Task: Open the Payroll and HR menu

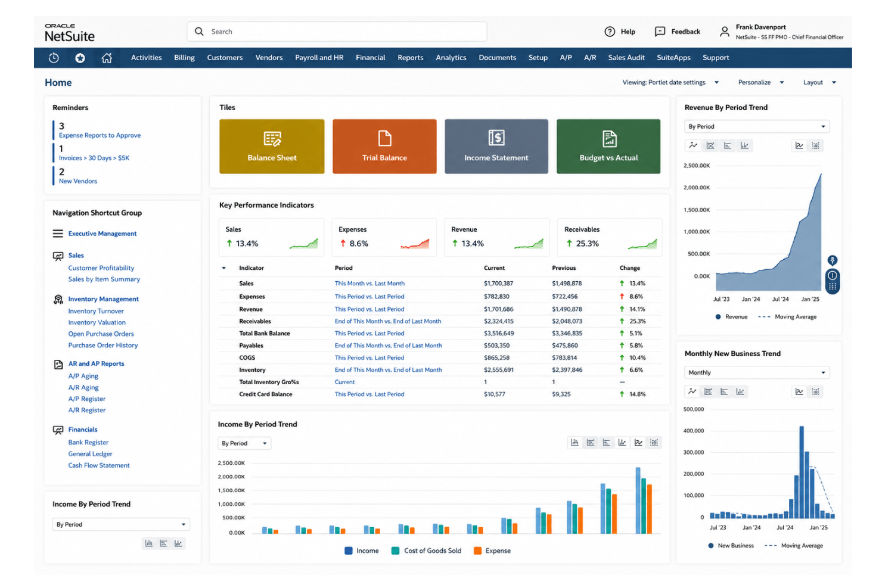Action: tap(319, 58)
